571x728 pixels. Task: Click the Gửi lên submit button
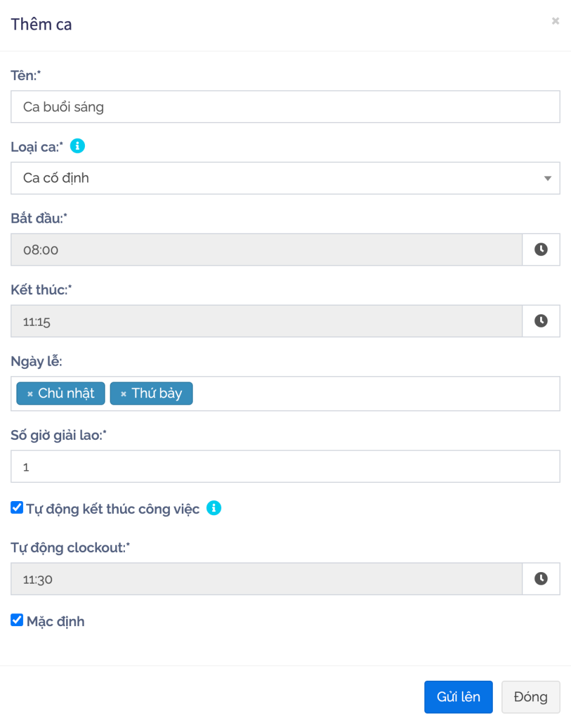tap(458, 696)
